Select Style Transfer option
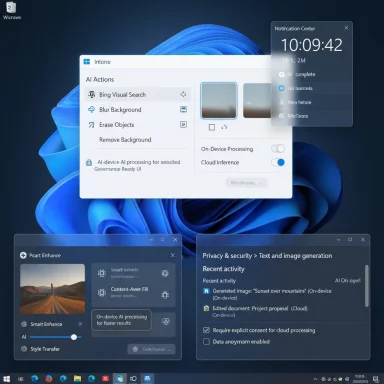The image size is (384, 384). point(45,349)
